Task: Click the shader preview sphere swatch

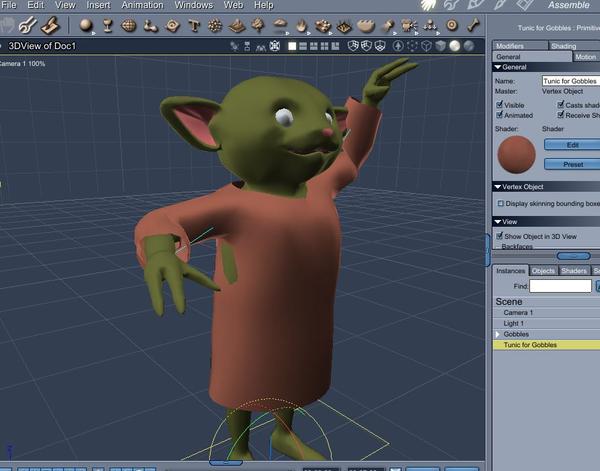Action: click(516, 154)
